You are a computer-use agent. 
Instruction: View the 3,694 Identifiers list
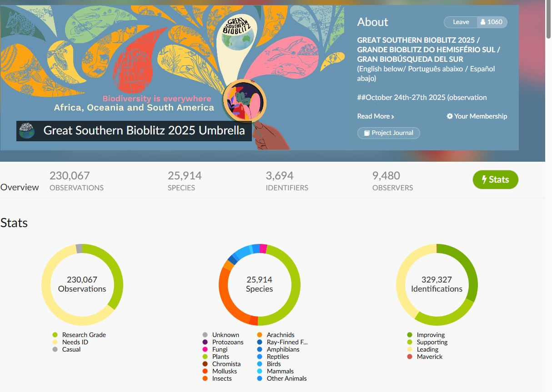pyautogui.click(x=286, y=180)
